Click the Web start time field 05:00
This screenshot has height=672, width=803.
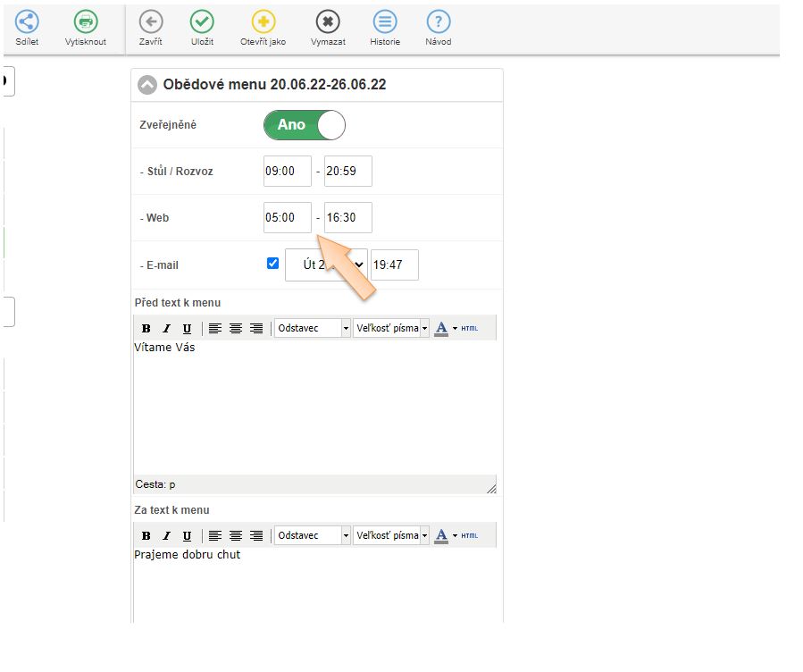point(287,218)
